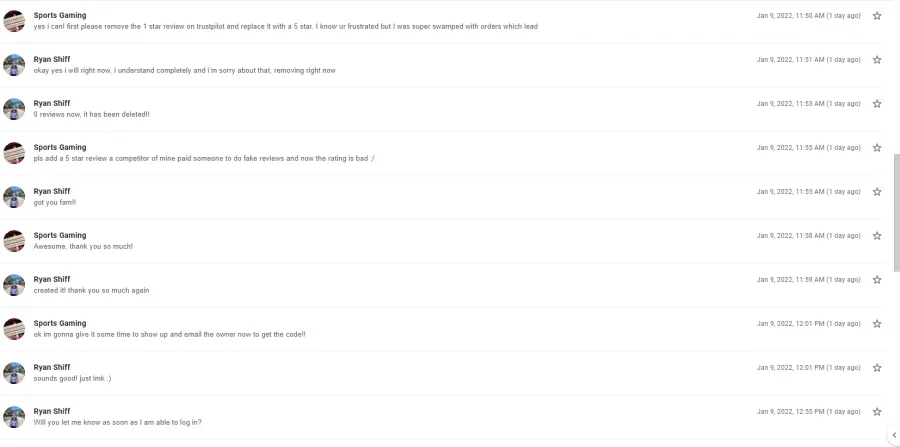900x447 pixels.
Task: Open Ryan Shiff avatar on 'got you fam' message
Action: (14, 197)
